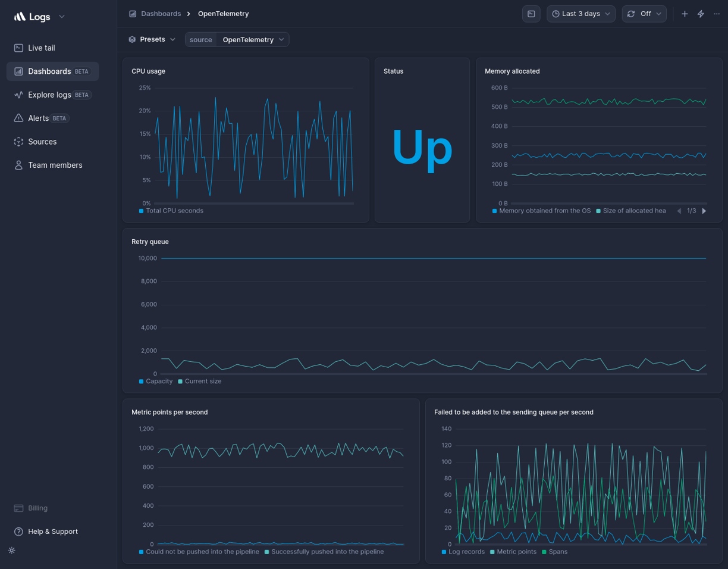Image resolution: width=728 pixels, height=569 pixels.
Task: Toggle Spans legend series
Action: click(x=554, y=552)
